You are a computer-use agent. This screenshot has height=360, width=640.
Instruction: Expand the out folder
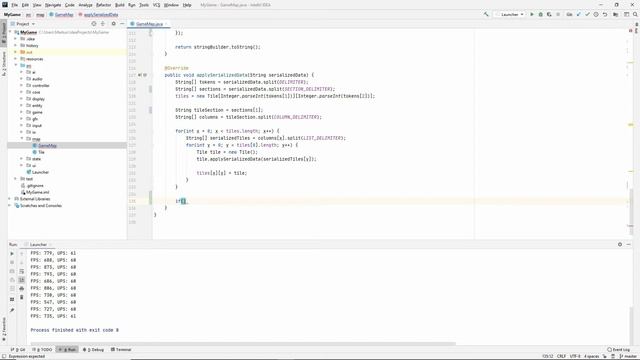(x=16, y=52)
